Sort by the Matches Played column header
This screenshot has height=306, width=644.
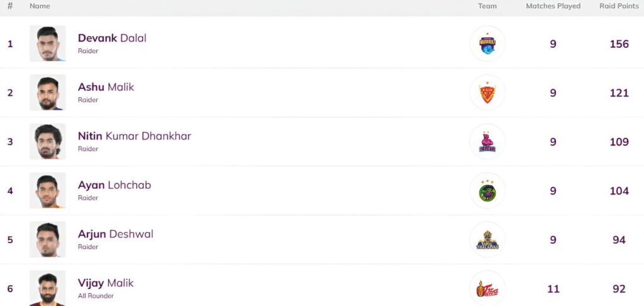(553, 6)
